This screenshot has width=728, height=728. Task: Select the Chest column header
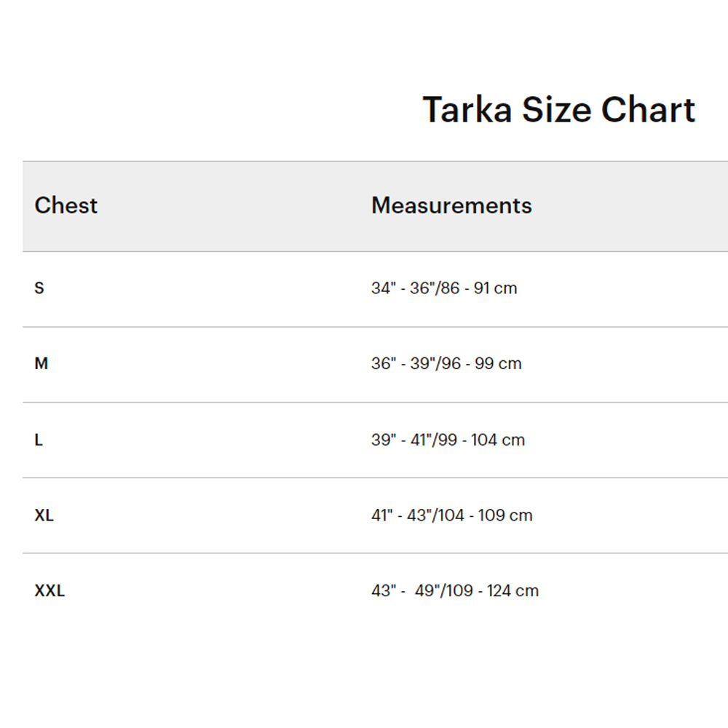tap(66, 205)
